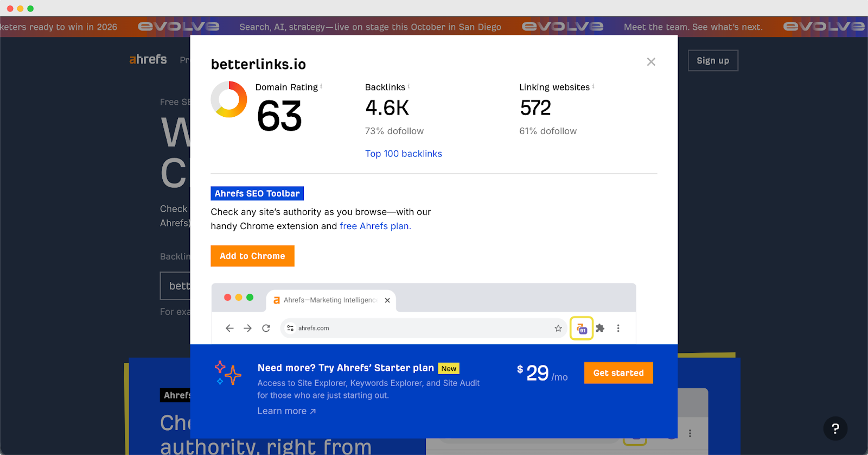The height and width of the screenshot is (455, 868).
Task: Click the banner text about October in San Diego
Action: point(371,27)
